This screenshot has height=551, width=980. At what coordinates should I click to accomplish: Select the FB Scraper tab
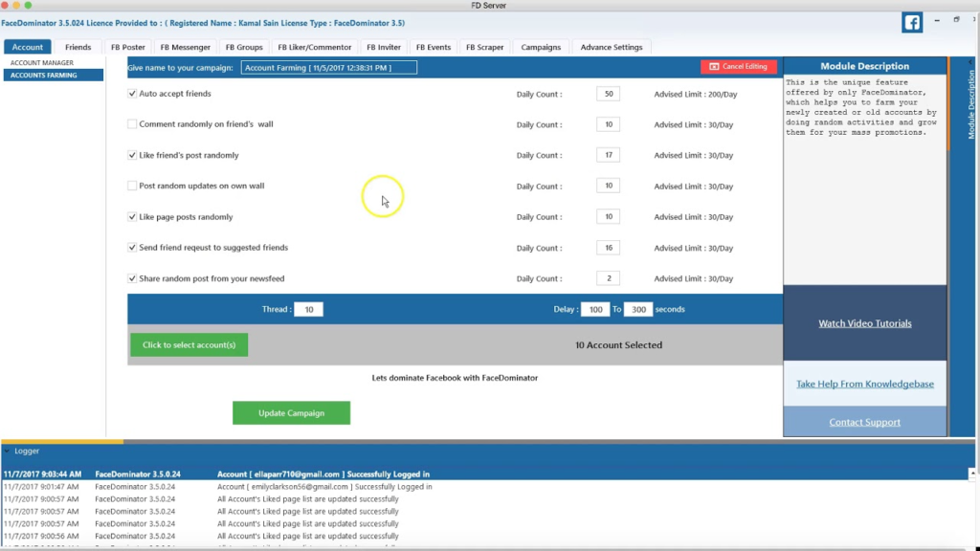coord(484,47)
